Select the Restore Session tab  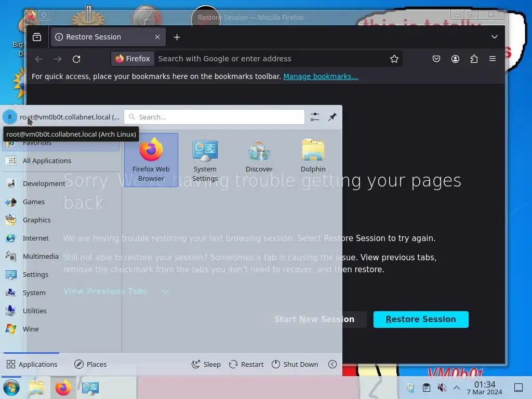(108, 37)
